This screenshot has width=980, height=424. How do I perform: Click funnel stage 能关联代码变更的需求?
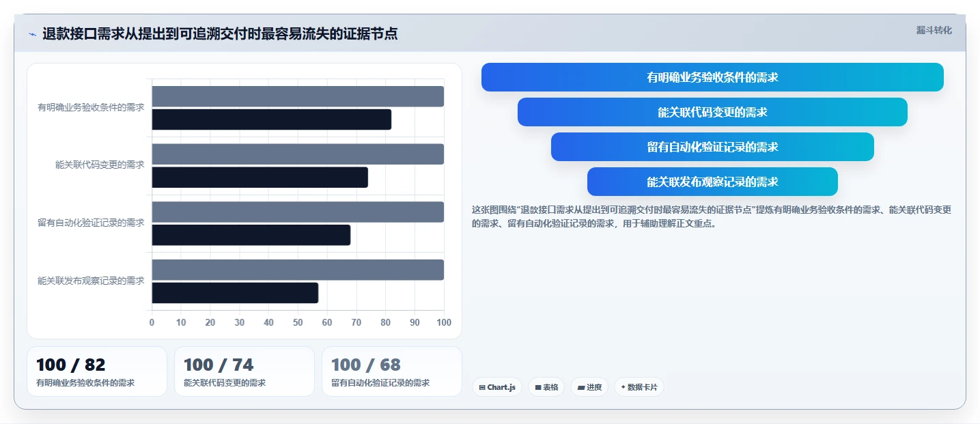pos(712,112)
